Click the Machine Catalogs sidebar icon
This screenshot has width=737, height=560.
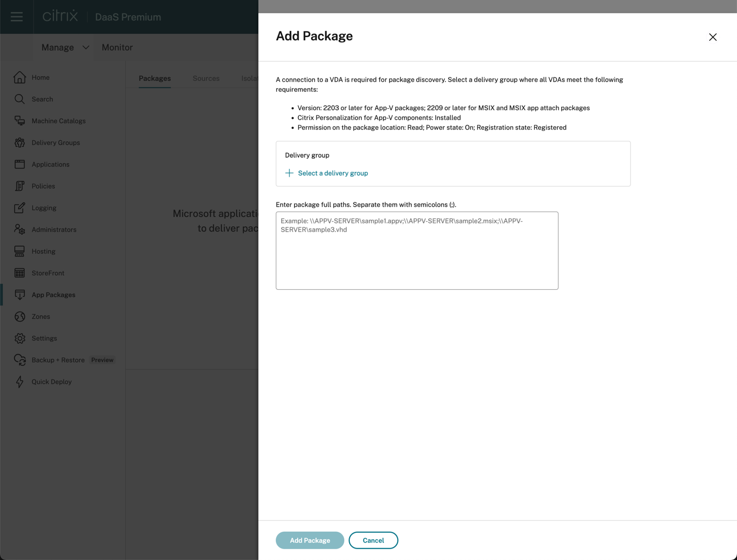[20, 121]
